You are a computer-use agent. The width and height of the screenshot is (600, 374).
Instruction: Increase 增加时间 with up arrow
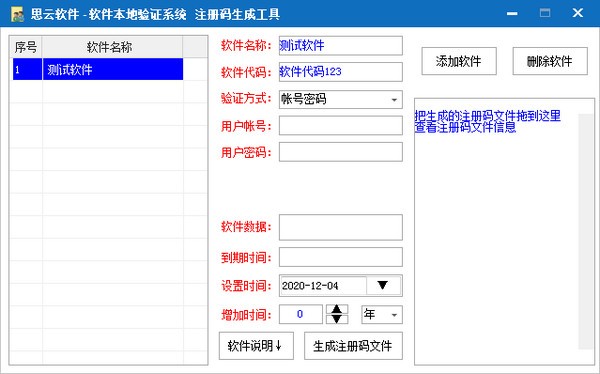(x=337, y=309)
